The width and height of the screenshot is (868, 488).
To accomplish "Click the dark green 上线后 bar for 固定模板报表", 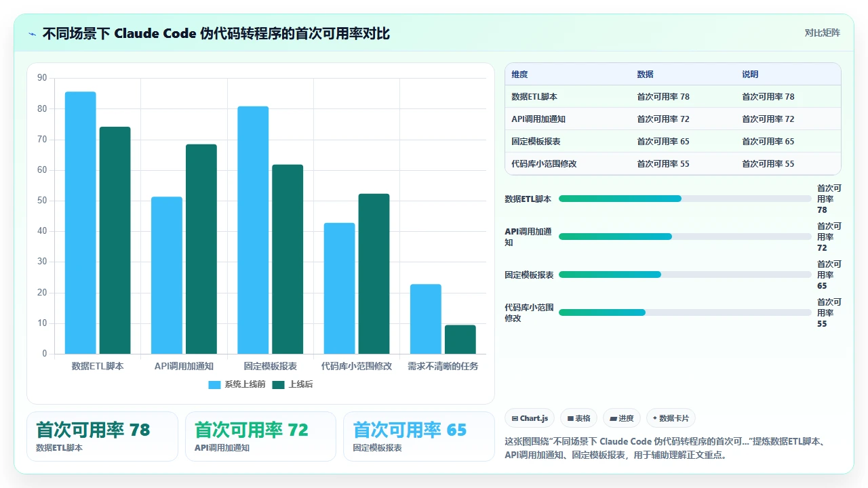I will point(288,260).
